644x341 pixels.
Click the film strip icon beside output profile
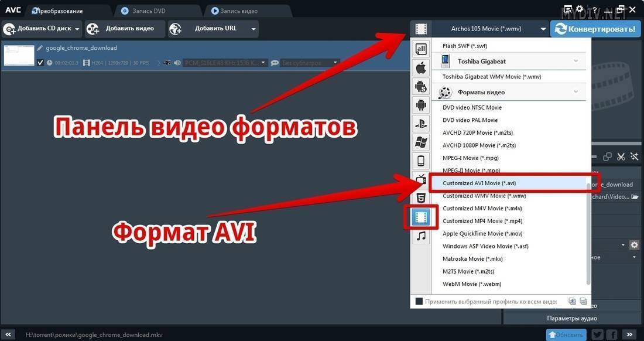point(421,29)
